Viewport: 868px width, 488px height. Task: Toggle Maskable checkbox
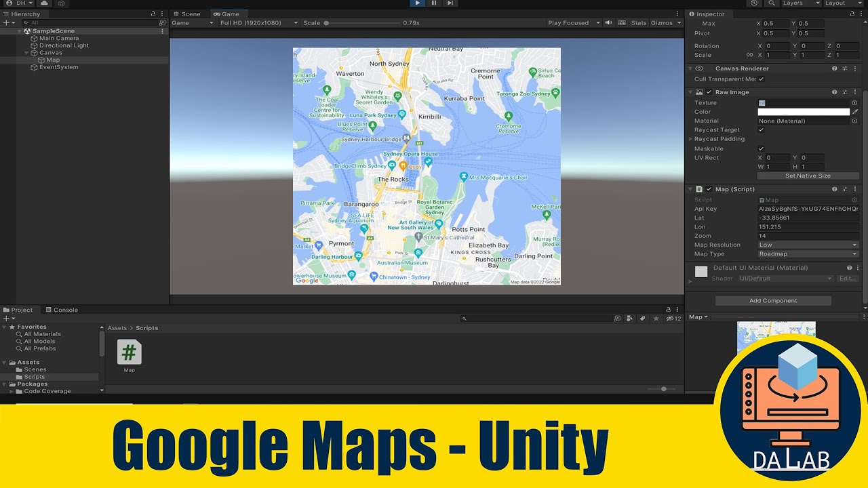(x=761, y=148)
